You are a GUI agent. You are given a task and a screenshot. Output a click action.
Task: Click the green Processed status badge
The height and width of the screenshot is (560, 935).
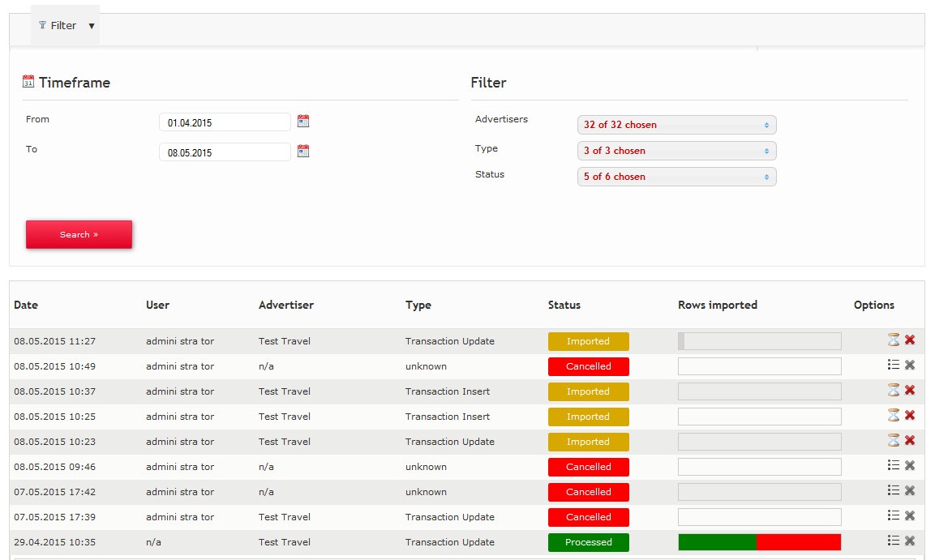[589, 542]
